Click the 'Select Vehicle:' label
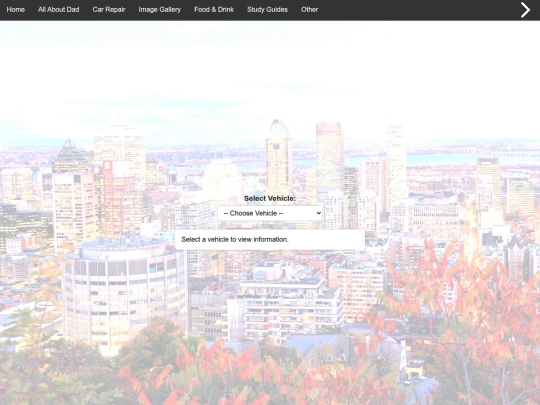The height and width of the screenshot is (405, 540). click(270, 198)
